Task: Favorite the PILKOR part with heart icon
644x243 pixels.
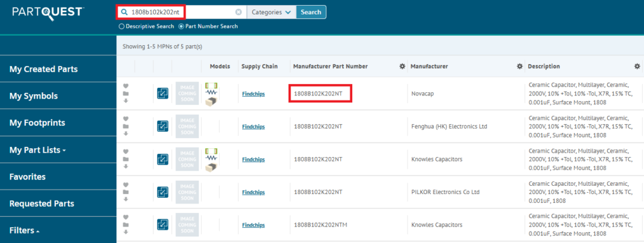Action: click(126, 185)
